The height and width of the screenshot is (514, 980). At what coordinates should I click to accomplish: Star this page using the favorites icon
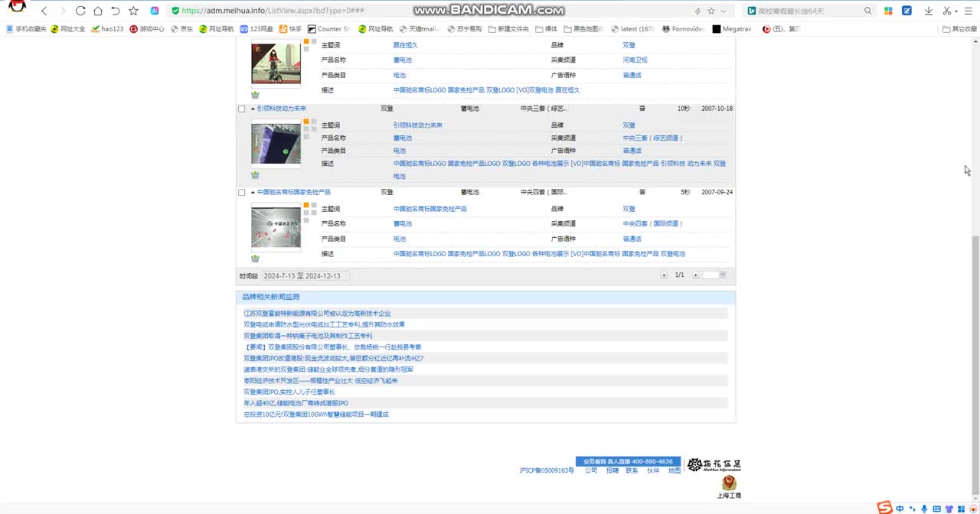pos(133,11)
